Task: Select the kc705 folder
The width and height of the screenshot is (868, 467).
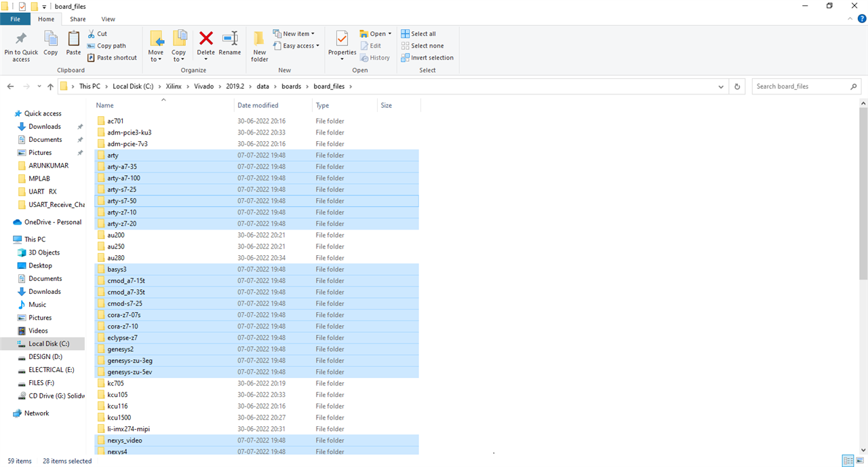Action: point(256,384)
